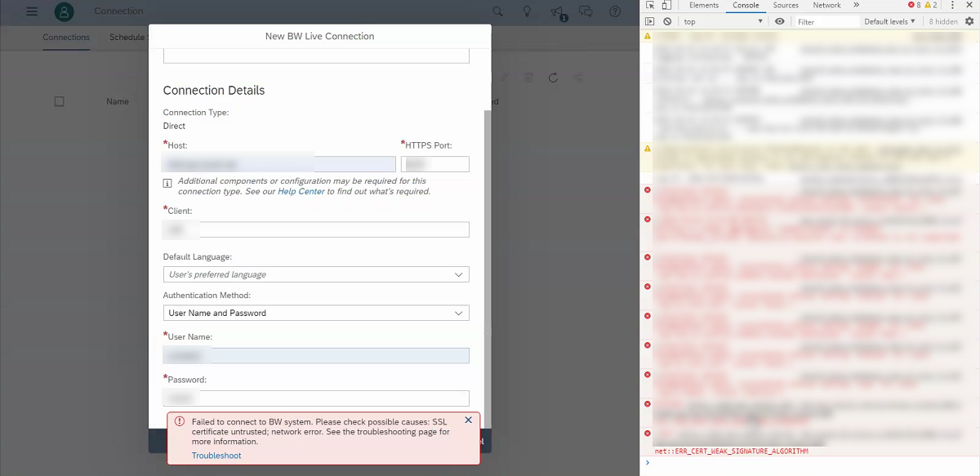Open console settings gear icon
This screenshot has width=980, height=476.
pyautogui.click(x=969, y=21)
